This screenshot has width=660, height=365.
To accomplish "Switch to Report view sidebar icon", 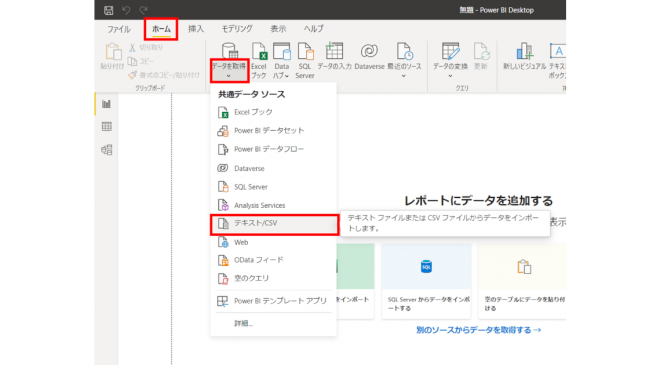I will pos(106,104).
